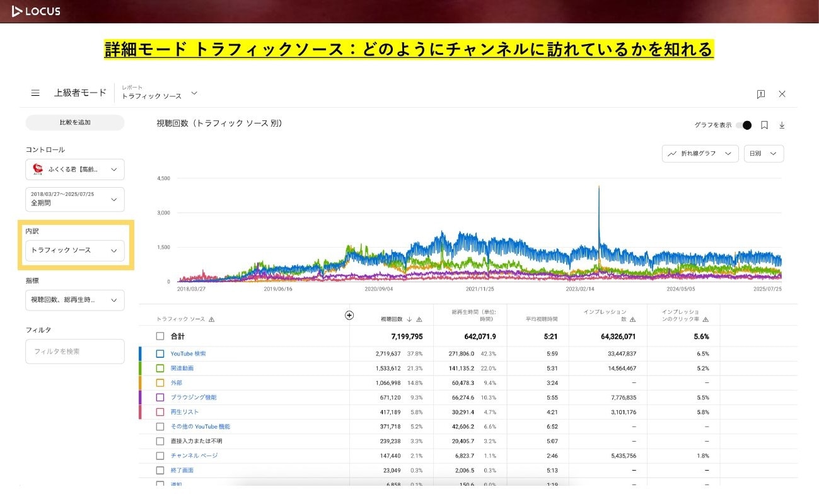Open the トラフィック ソース breakdown dropdown
Viewport: 819px width, 504px height.
[x=74, y=251]
